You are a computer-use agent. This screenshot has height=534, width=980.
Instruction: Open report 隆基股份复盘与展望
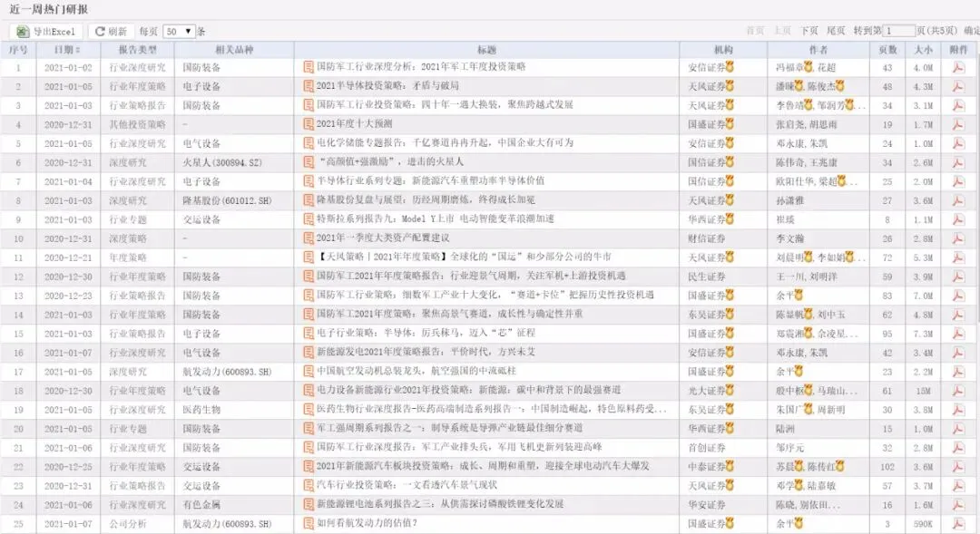click(x=426, y=199)
